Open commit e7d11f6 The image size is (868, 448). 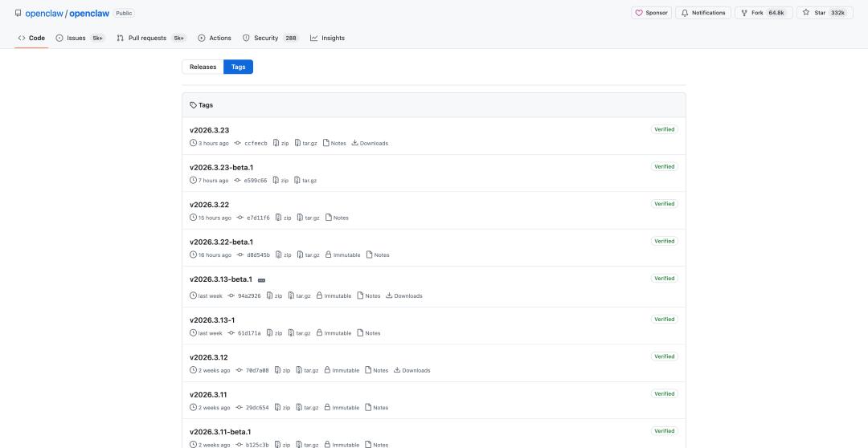point(253,218)
